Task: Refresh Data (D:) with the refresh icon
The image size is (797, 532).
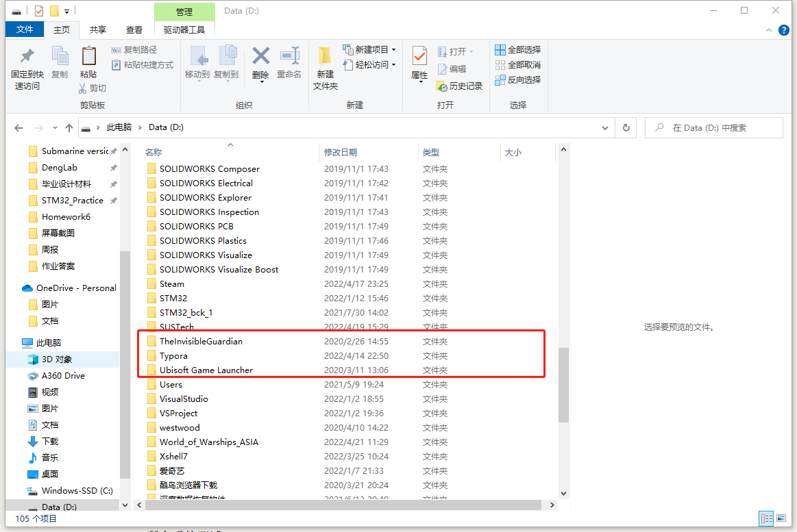Action: click(x=625, y=127)
